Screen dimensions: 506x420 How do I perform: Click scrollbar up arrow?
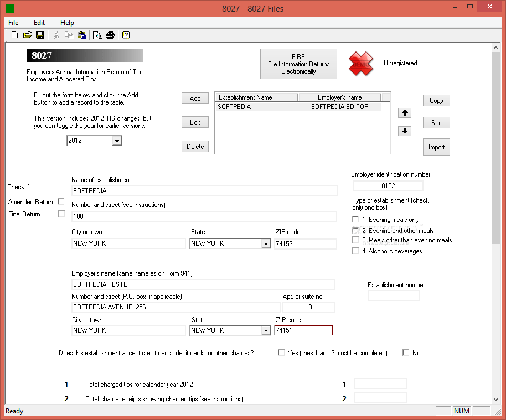[495, 48]
